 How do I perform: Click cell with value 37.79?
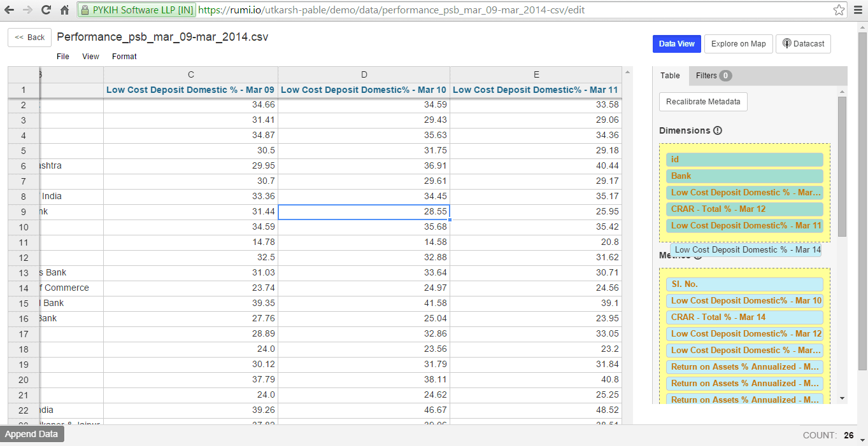(190, 380)
